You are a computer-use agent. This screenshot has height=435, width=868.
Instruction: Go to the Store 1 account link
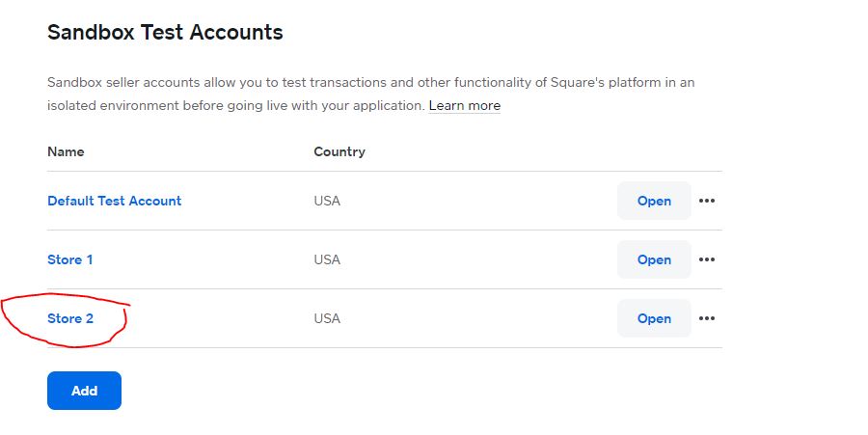pyautogui.click(x=69, y=259)
